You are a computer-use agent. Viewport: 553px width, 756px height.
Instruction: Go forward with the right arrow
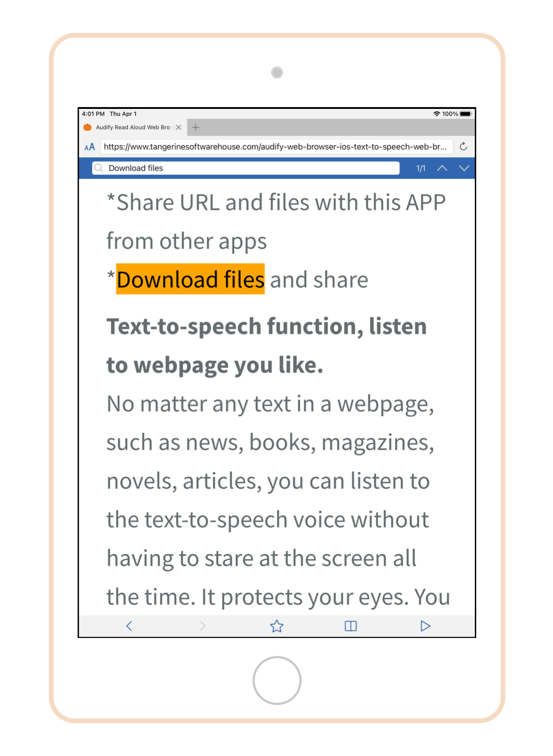pos(202,626)
